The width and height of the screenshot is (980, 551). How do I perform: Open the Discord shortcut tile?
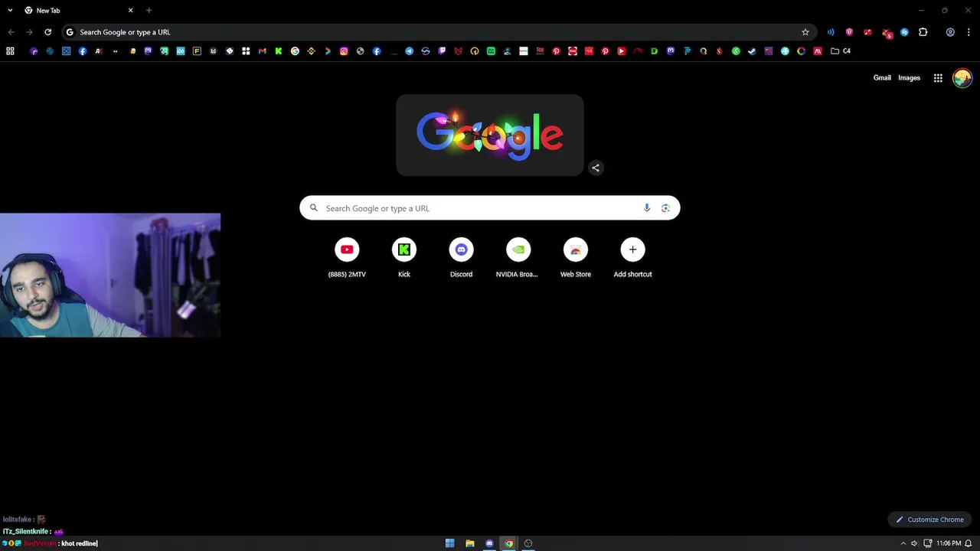(x=461, y=258)
